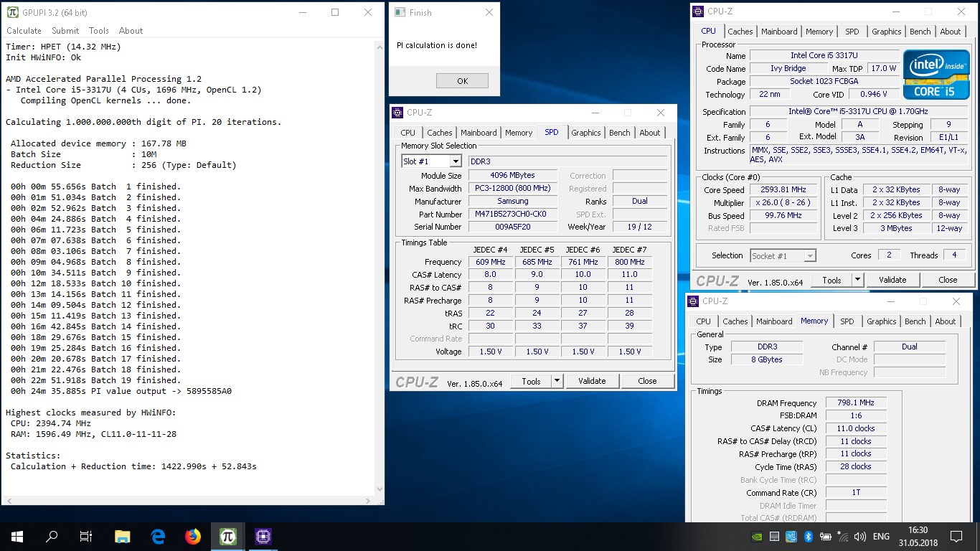
Task: Open the Intel graphics tray icon
Action: point(791,536)
